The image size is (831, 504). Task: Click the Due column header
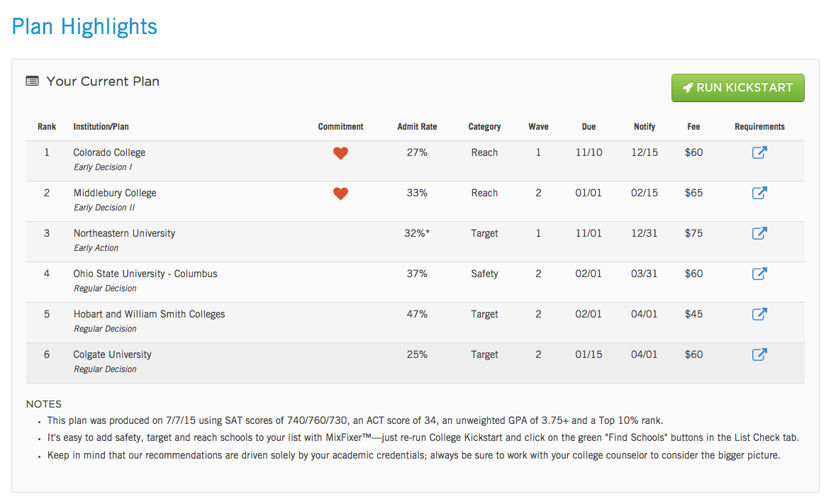pyautogui.click(x=589, y=127)
